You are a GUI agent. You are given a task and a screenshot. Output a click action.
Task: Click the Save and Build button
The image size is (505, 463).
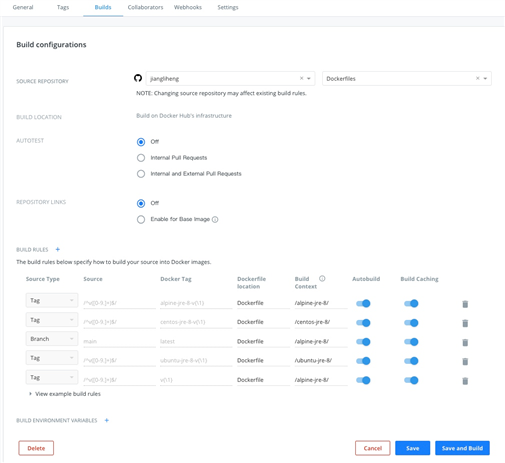point(462,448)
